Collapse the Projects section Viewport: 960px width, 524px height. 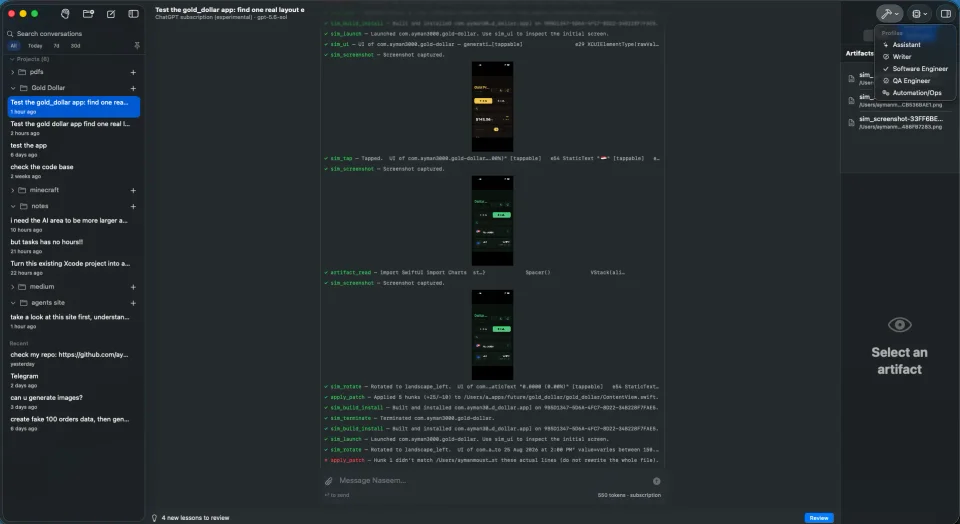pos(12,59)
